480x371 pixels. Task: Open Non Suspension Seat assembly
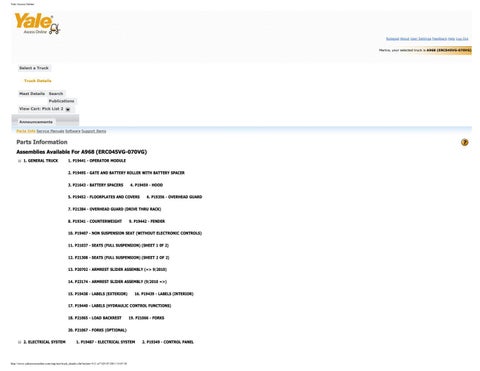pyautogui.click(x=135, y=233)
